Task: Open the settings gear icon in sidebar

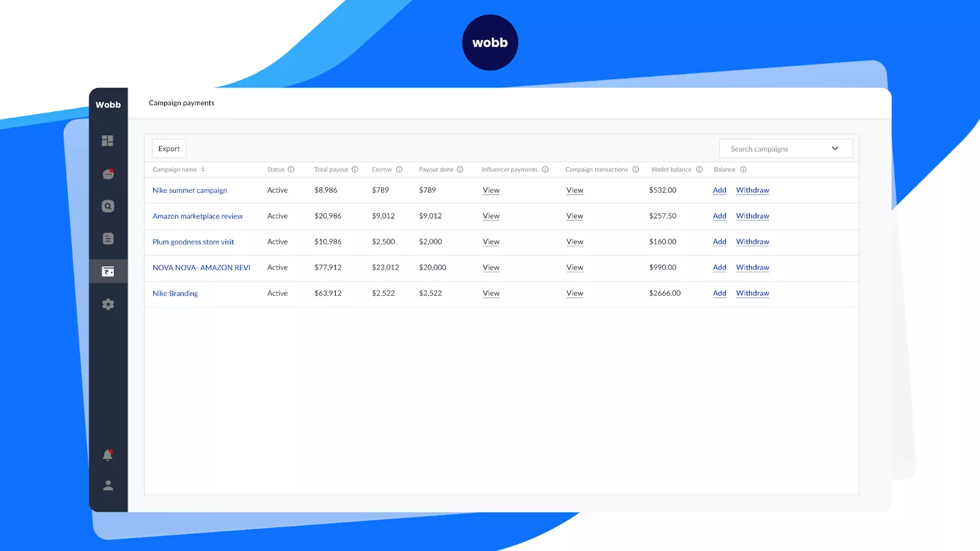Action: point(108,304)
